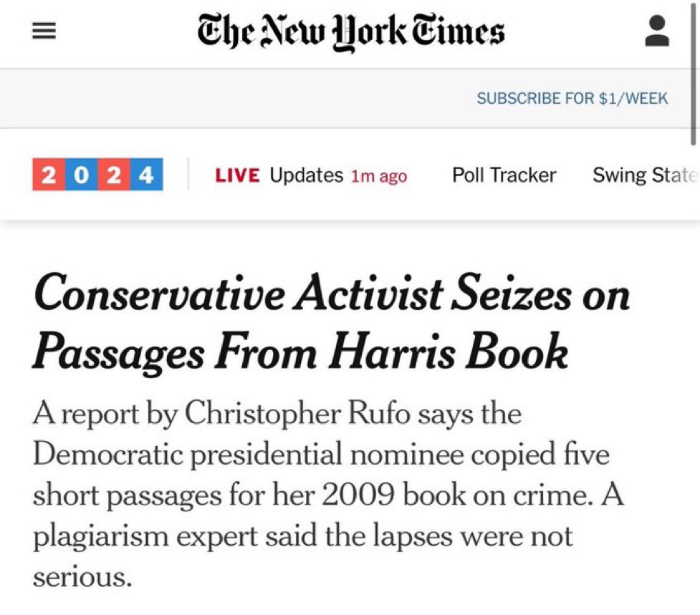Viewport: 700px width, 615px height.
Task: Click the 1m ago timestamp
Action: (x=379, y=176)
